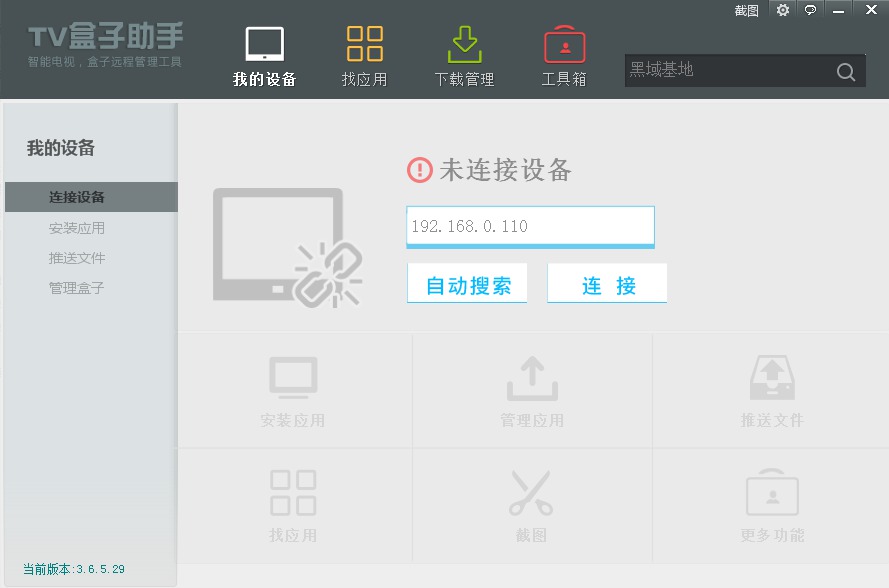Select 管理盒子 in the sidebar

coord(77,288)
